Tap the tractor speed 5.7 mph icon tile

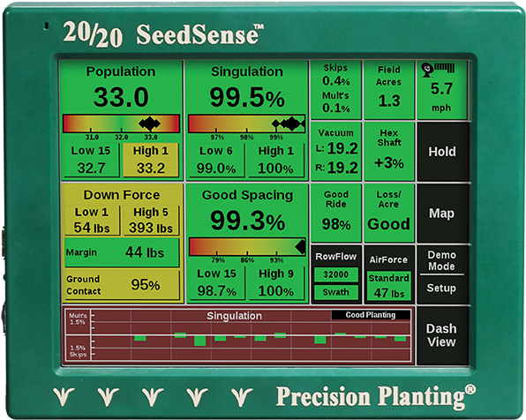pos(441,90)
